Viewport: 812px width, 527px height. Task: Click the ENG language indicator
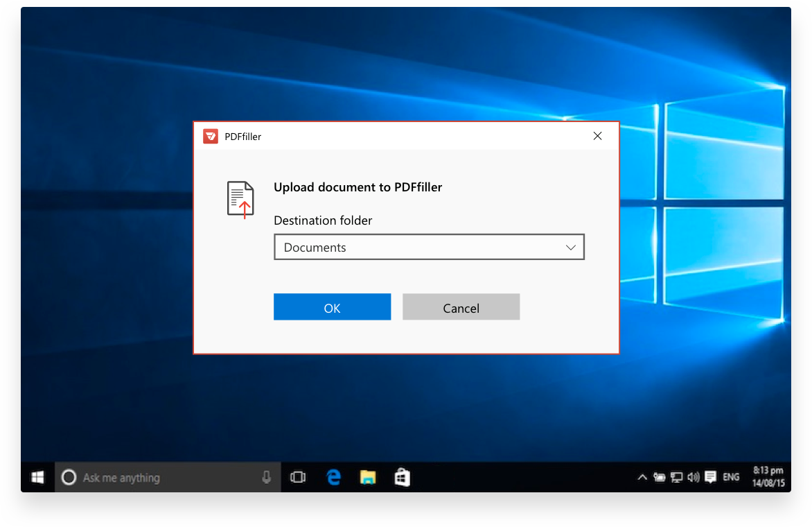click(x=731, y=477)
